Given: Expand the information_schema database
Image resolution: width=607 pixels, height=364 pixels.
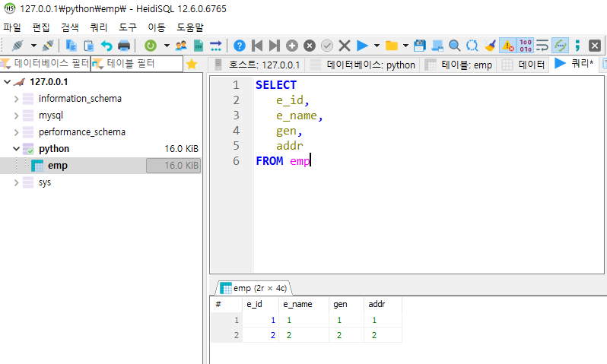Looking at the screenshot, I should point(16,99).
